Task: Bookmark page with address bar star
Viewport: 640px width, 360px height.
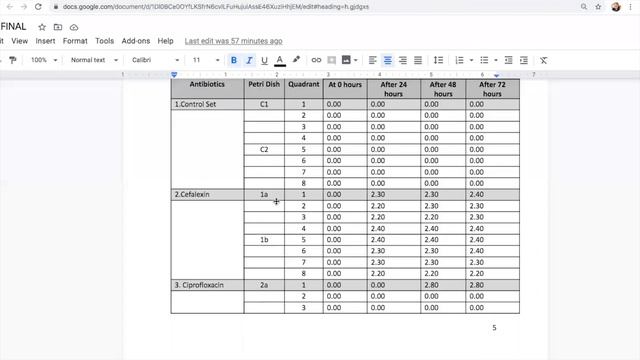Action: click(598, 7)
